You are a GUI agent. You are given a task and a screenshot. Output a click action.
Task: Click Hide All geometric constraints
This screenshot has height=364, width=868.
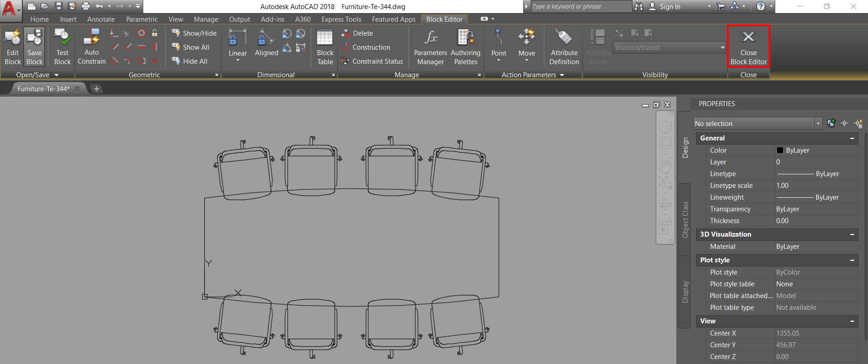coord(189,61)
